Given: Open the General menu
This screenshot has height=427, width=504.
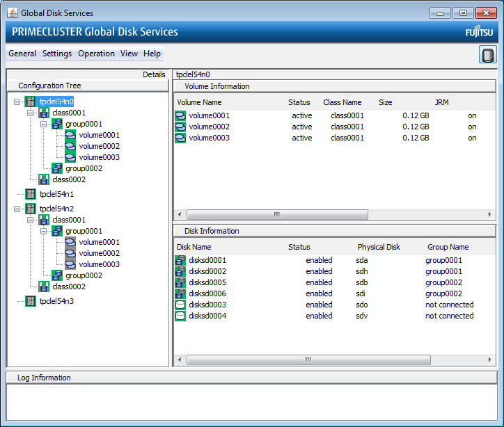Looking at the screenshot, I should (22, 54).
